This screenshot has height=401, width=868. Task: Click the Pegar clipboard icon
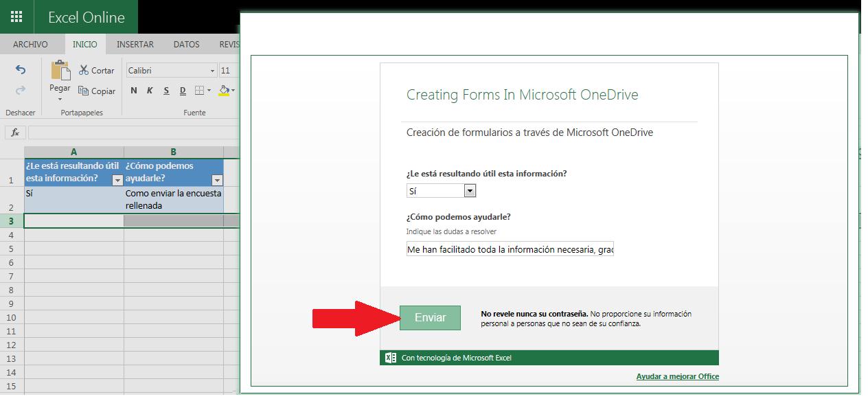pyautogui.click(x=60, y=71)
